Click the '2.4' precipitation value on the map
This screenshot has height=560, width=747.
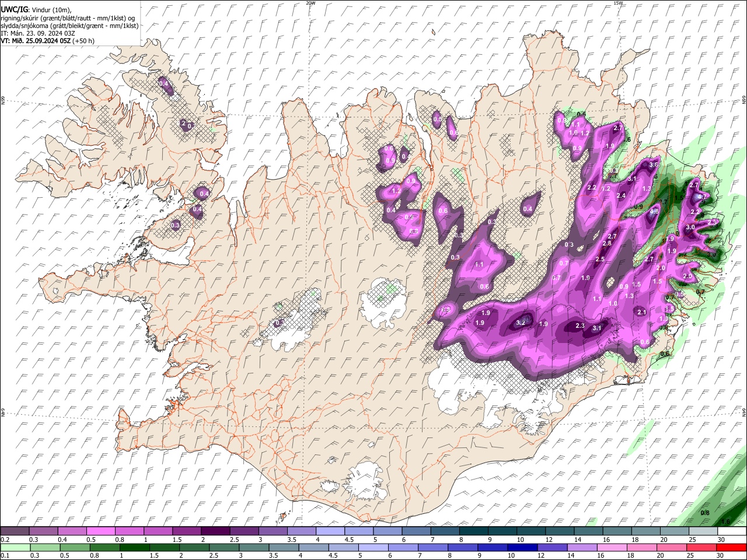tap(620, 195)
